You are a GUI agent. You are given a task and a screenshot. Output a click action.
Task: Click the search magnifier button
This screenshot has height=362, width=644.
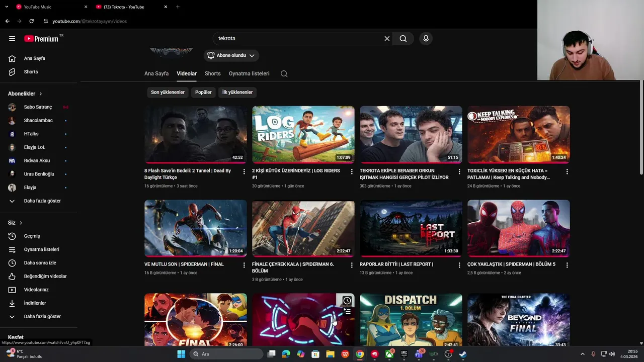click(x=403, y=39)
